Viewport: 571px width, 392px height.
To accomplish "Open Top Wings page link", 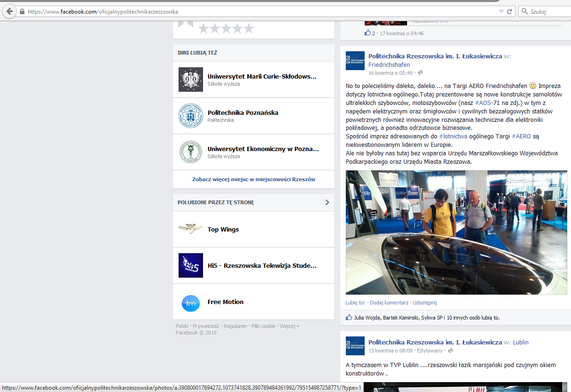I will [x=223, y=230].
